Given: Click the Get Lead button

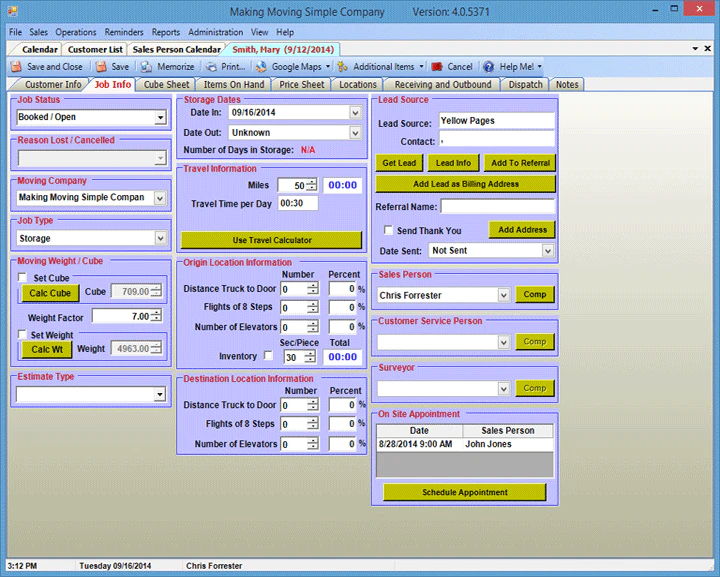Looking at the screenshot, I should (x=399, y=163).
